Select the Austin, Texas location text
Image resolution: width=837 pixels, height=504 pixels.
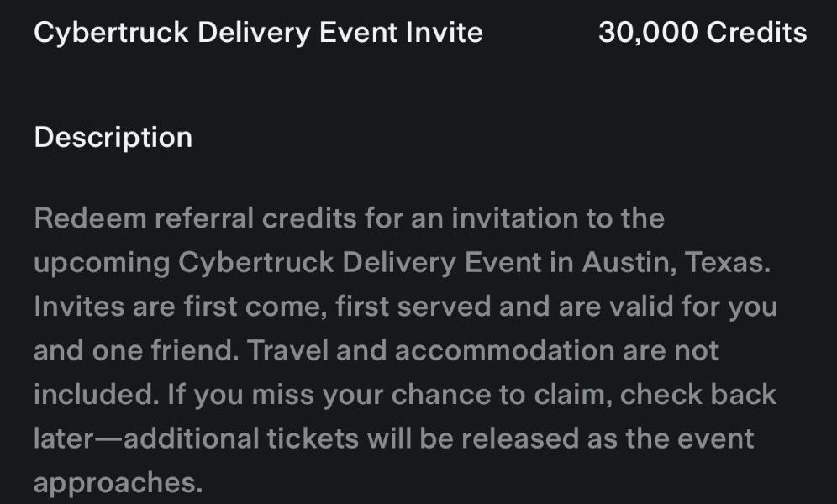(x=676, y=262)
